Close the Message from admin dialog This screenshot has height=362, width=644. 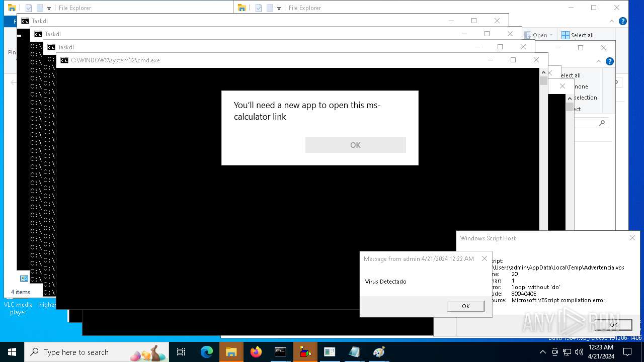click(x=484, y=258)
